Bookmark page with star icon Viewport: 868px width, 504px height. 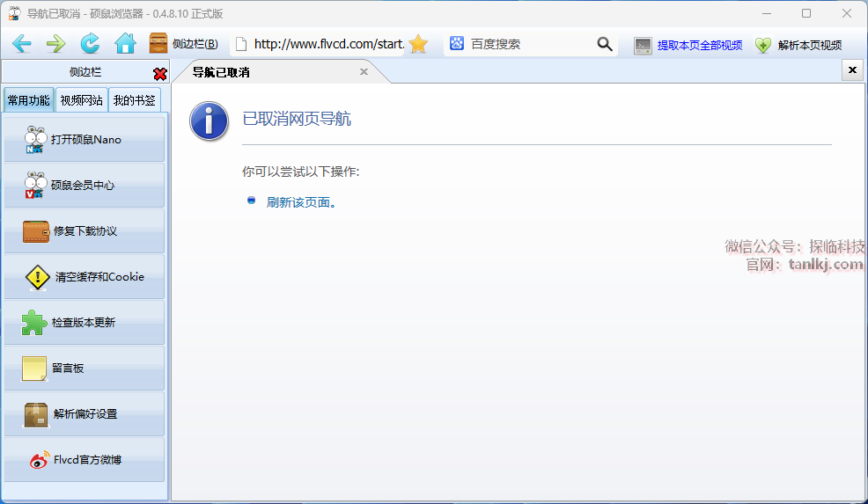(418, 44)
